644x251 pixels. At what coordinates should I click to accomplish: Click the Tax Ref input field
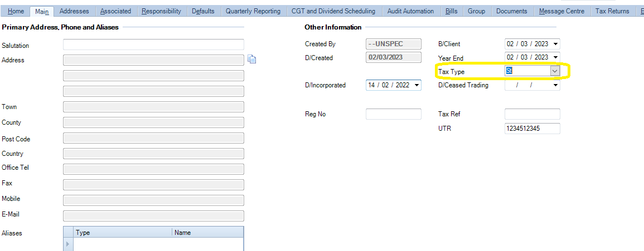click(x=532, y=114)
